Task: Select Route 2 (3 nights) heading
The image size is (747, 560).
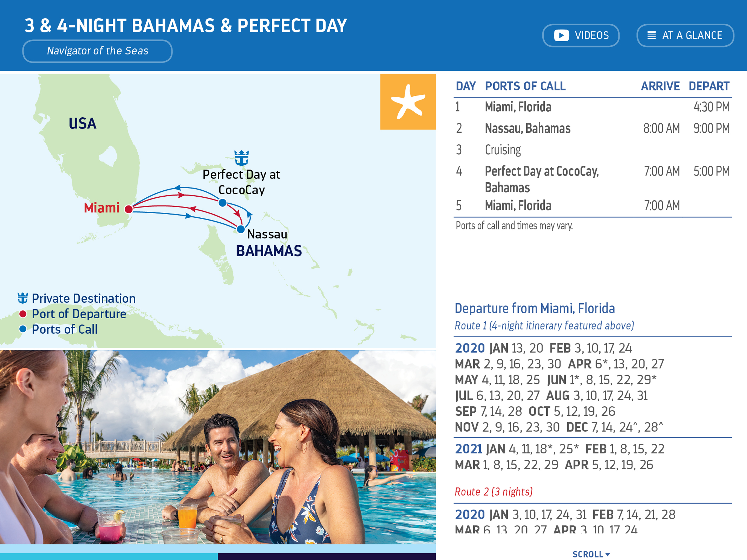Action: [493, 492]
